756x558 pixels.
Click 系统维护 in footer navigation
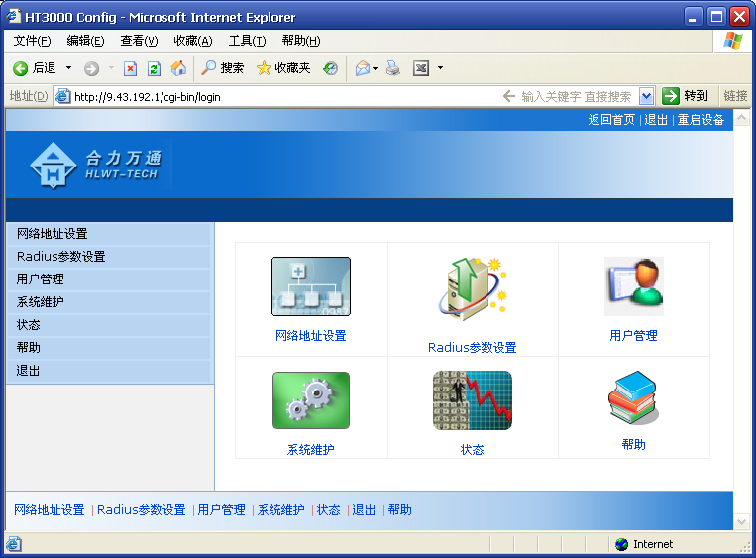[281, 509]
